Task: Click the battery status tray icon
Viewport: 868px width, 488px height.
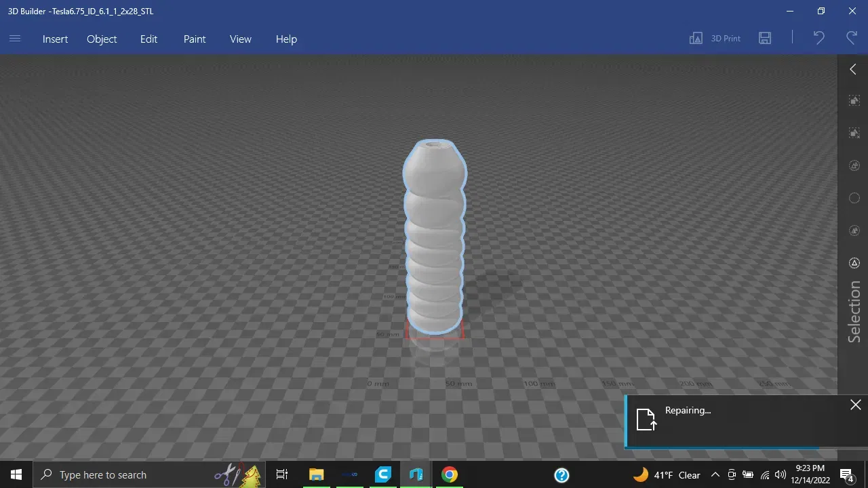Action: [748, 474]
